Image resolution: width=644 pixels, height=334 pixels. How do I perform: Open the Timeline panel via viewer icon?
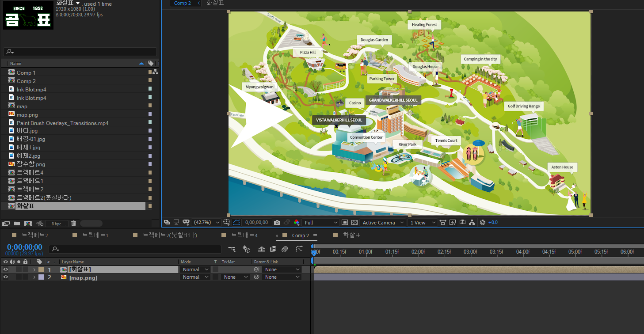click(x=462, y=222)
